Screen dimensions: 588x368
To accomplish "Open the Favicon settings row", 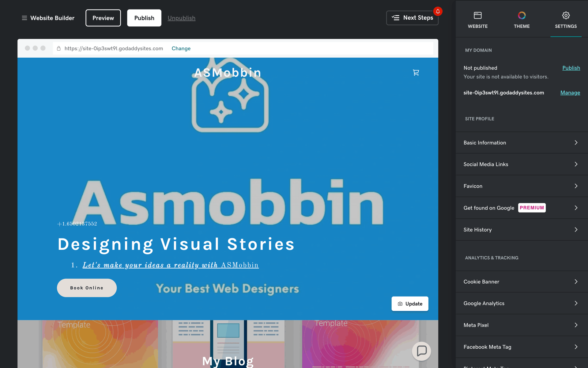I will click(522, 186).
